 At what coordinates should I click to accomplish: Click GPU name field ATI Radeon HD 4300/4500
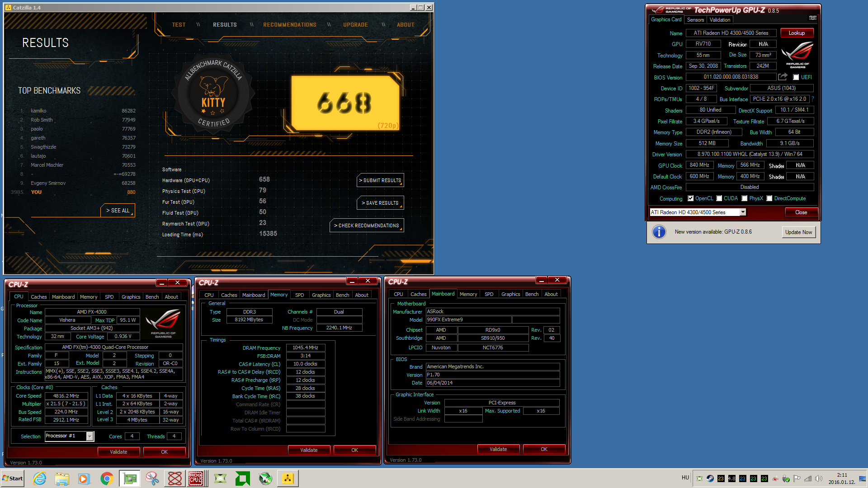click(x=731, y=33)
